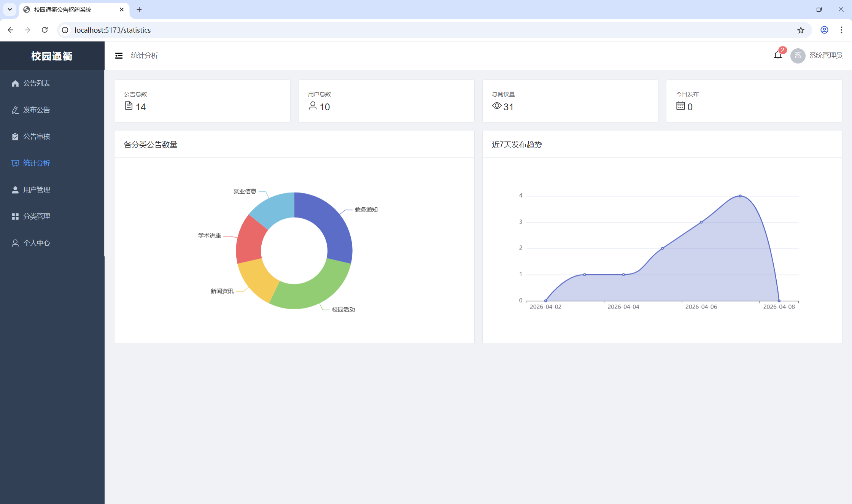Go to 发布公告 page
This screenshot has width=852, height=504.
tap(37, 110)
